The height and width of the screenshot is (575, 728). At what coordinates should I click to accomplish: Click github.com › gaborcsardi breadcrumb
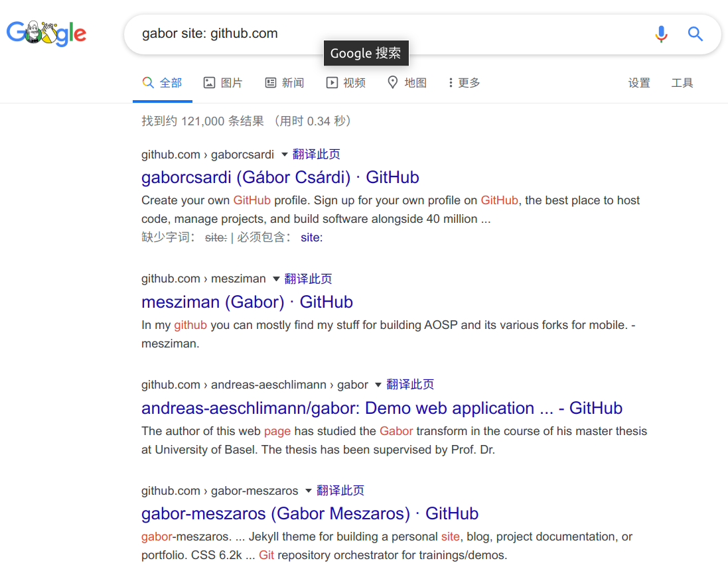pos(208,155)
